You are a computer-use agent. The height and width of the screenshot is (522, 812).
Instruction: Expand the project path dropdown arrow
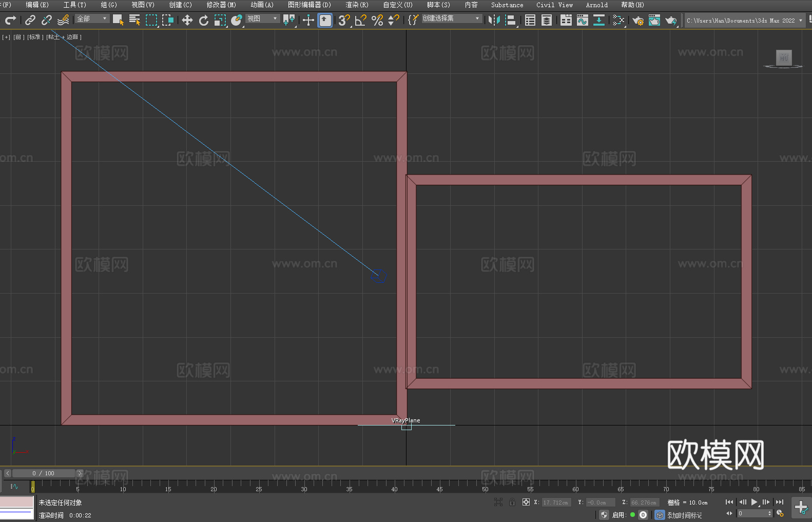[x=801, y=21]
